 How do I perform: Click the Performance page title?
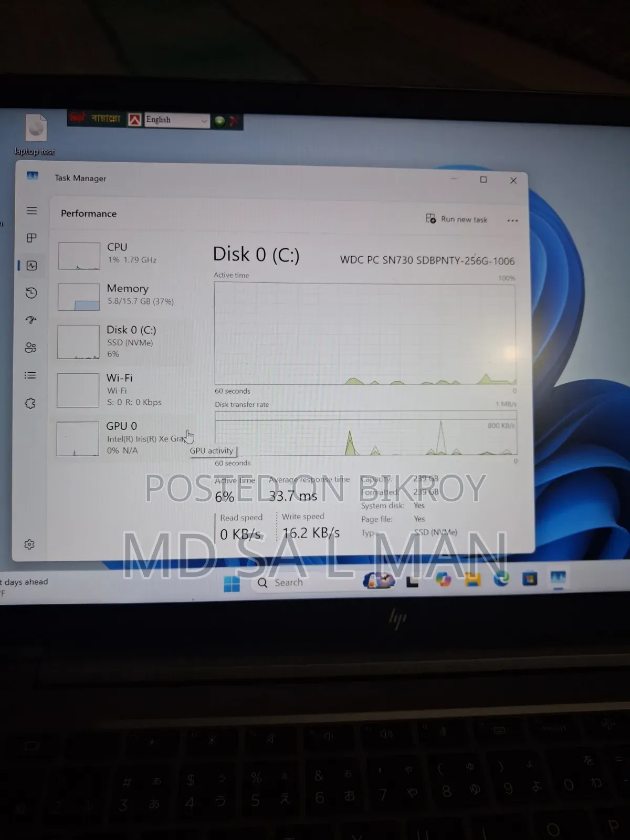pos(89,214)
